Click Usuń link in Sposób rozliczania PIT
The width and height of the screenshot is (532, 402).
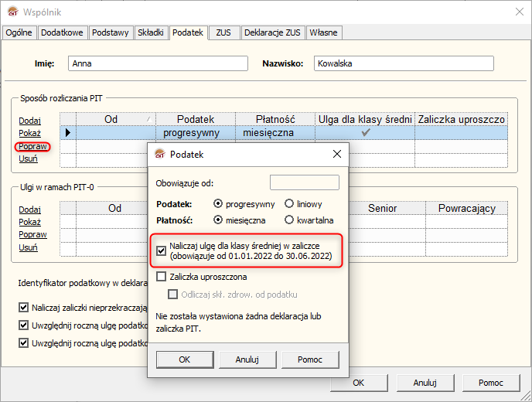(x=28, y=158)
